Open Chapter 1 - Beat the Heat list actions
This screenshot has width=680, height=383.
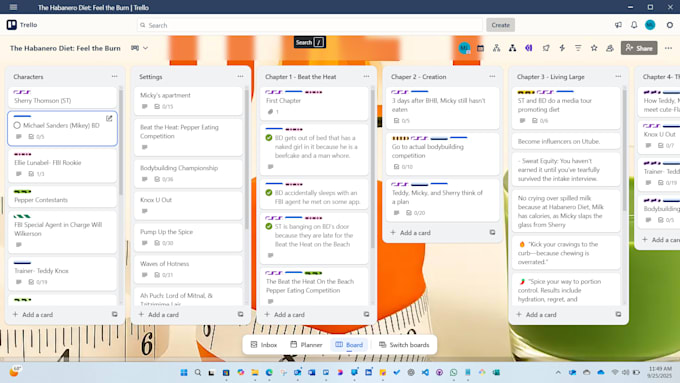click(366, 76)
